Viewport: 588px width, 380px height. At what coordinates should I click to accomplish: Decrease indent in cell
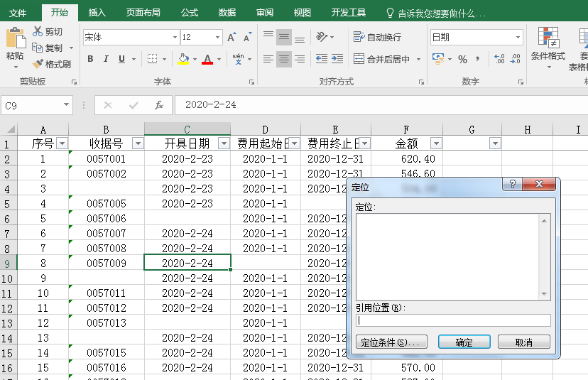(322, 59)
